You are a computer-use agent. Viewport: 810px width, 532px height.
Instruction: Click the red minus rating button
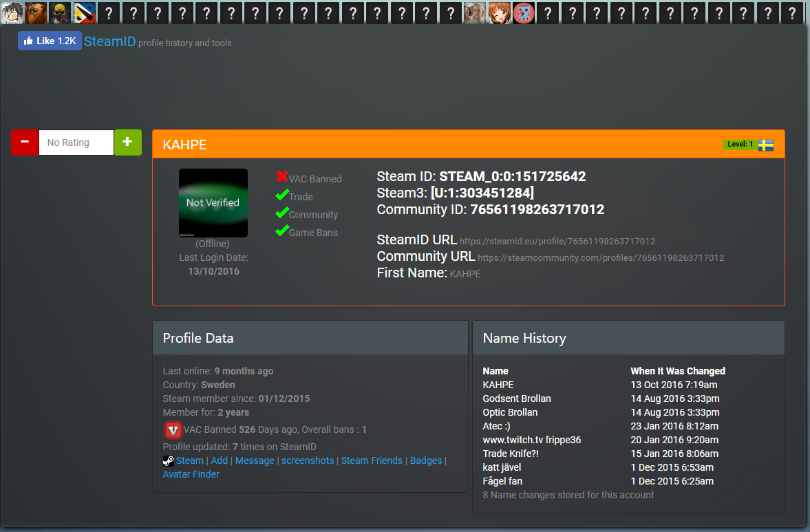click(25, 142)
